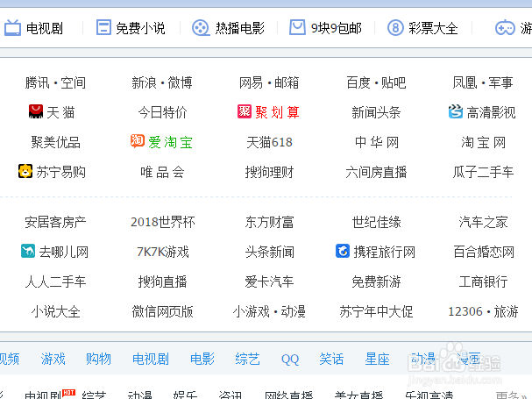Click the orange 淘 logo icon
532x399 pixels.
point(138,141)
